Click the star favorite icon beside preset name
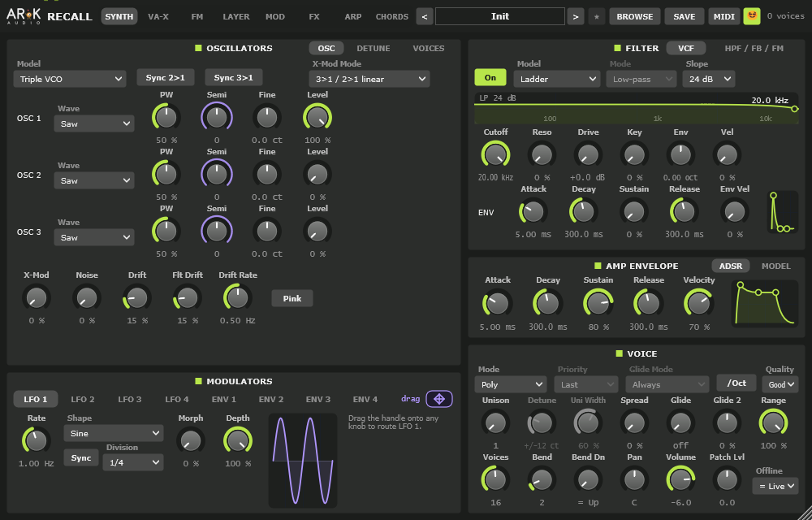The height and width of the screenshot is (520, 812). pos(596,16)
